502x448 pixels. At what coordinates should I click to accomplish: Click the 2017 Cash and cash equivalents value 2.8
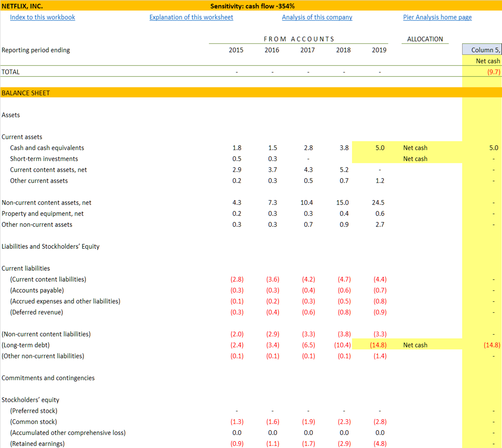tap(308, 148)
